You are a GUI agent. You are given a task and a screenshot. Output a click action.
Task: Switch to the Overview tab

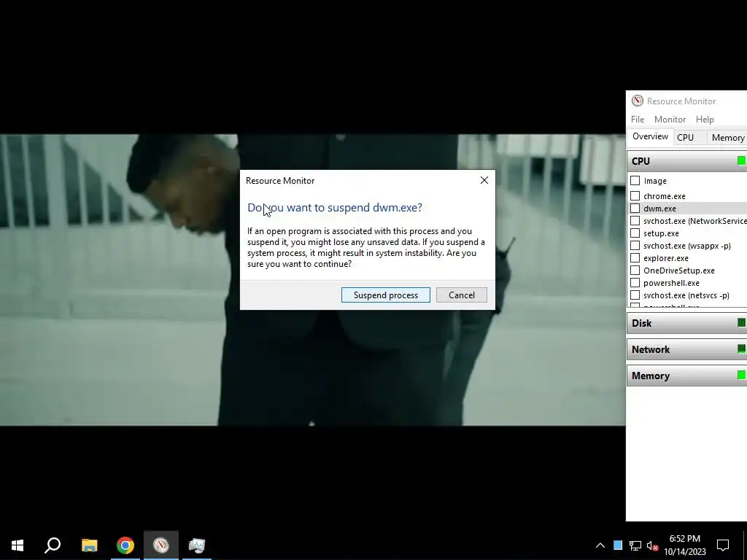[x=650, y=136]
